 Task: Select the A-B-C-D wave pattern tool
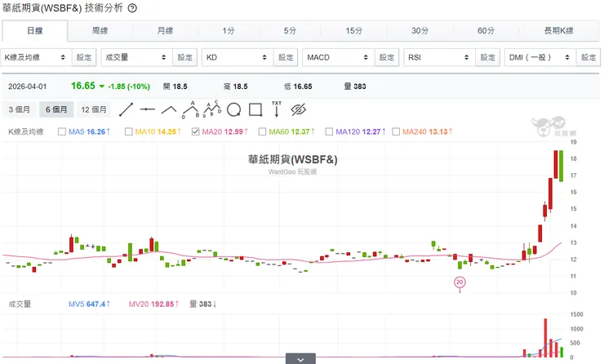click(x=212, y=109)
